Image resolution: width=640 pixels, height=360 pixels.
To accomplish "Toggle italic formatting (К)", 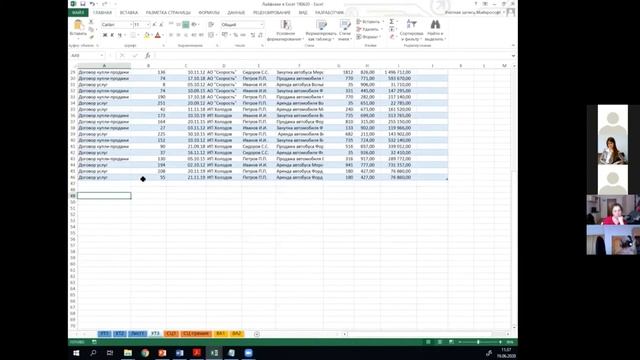I will tap(112, 36).
